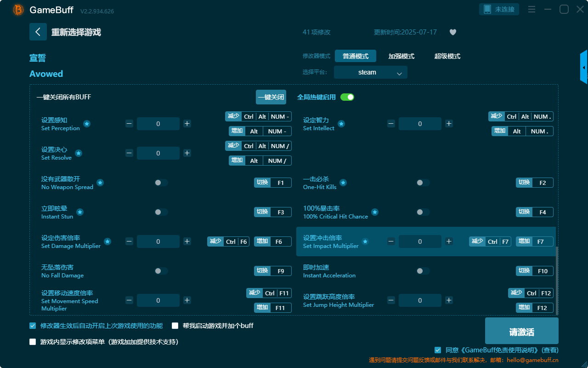The width and height of the screenshot is (588, 368).
Task: Expand the side panel arrow tab
Action: 584,67
